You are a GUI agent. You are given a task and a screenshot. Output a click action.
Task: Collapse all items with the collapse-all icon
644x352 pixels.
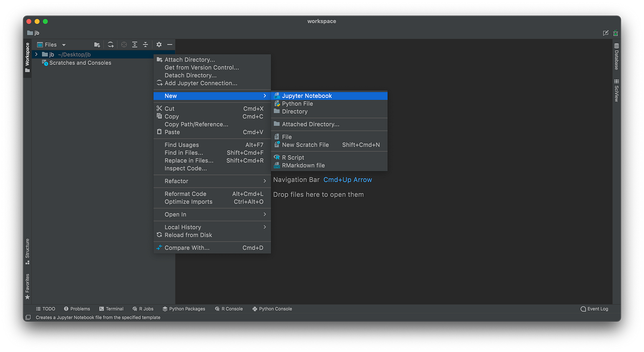(x=146, y=44)
